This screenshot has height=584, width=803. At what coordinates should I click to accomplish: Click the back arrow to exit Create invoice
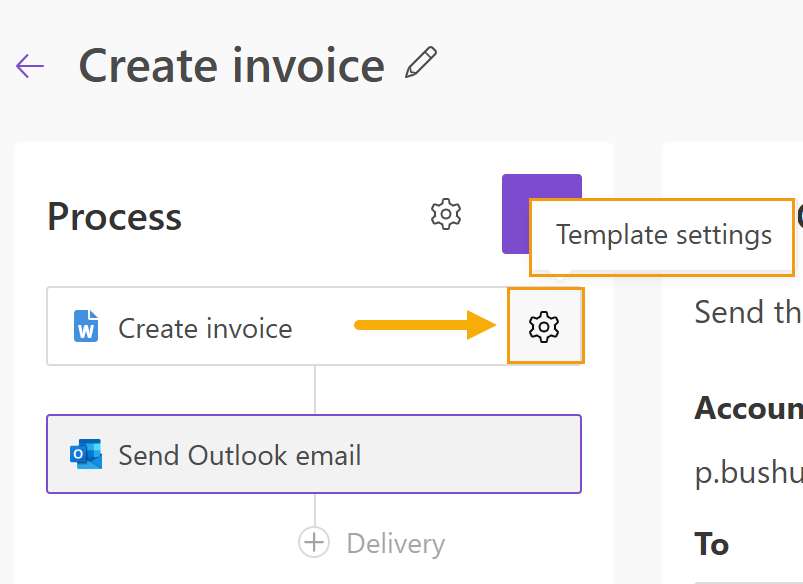31,66
